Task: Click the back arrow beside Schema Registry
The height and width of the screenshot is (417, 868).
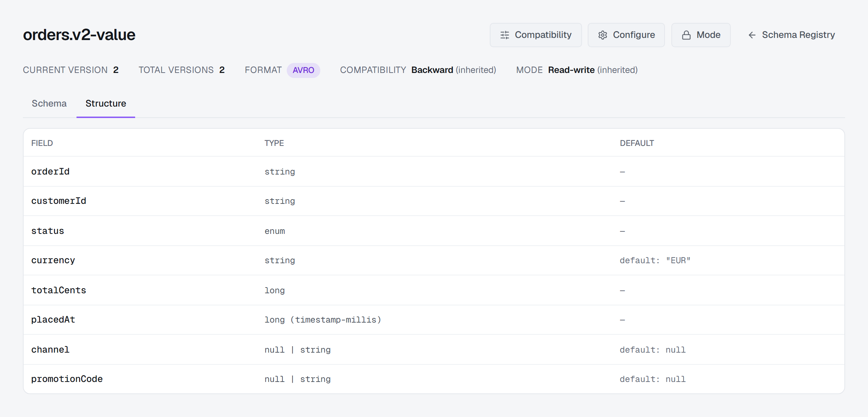Action: coord(752,35)
